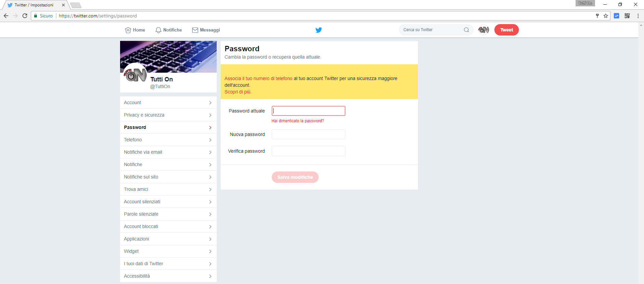Expand the Privacy e sicurezza section
644x284 pixels.
168,115
